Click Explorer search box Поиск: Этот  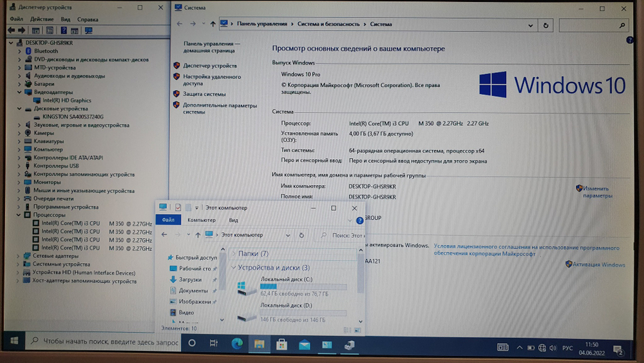pyautogui.click(x=340, y=235)
